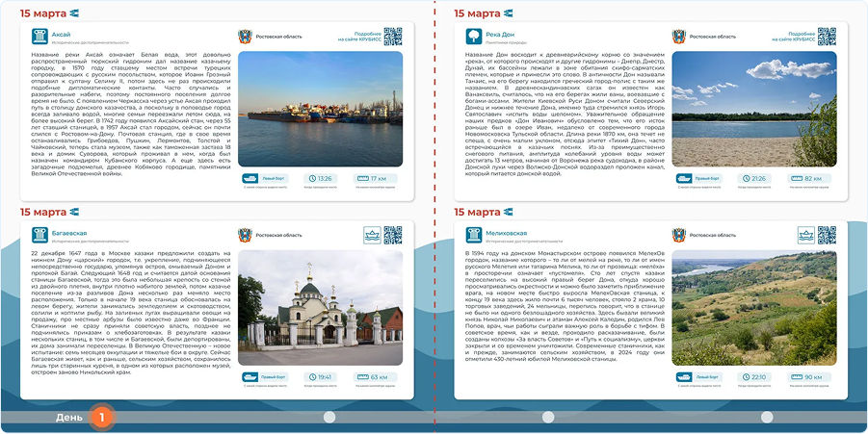Click the Rostov region coat of arms on Аксай

tap(245, 37)
